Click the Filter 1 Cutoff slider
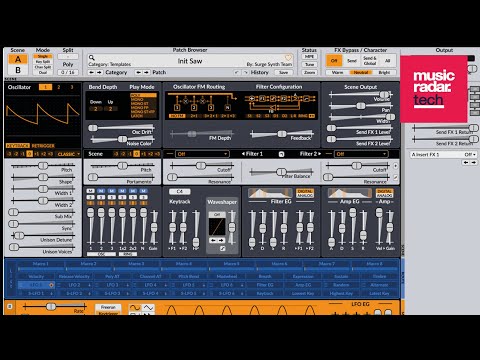This screenshot has height=360, width=480. coord(201,166)
